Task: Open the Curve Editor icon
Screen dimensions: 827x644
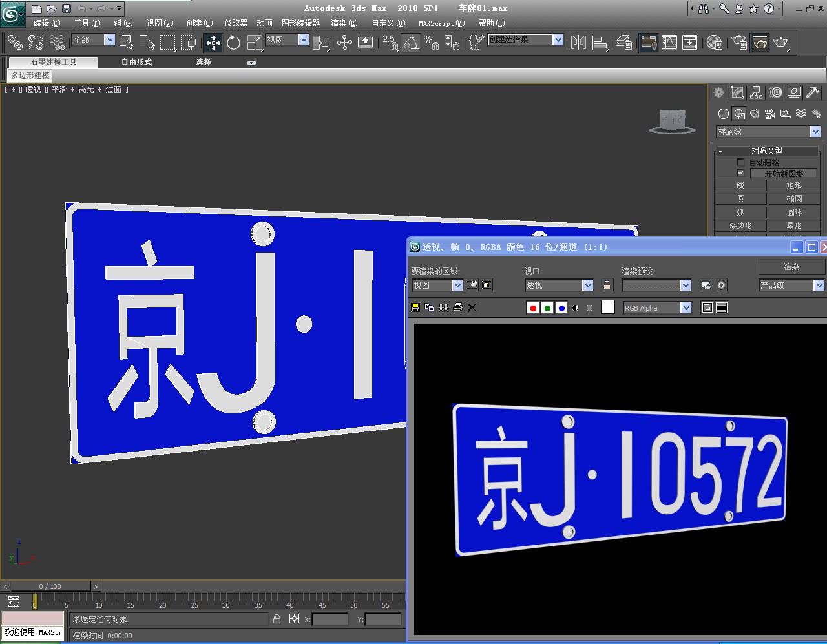Action: [669, 43]
